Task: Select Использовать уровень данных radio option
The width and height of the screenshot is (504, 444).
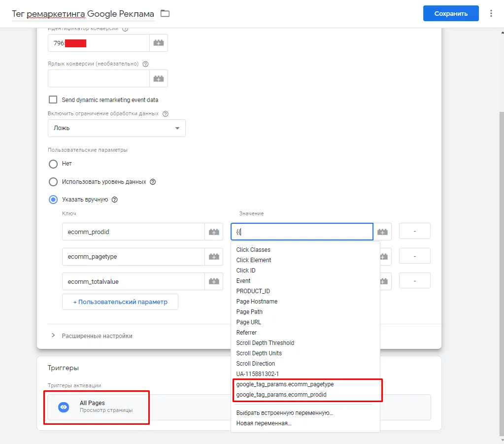Action: coord(53,182)
